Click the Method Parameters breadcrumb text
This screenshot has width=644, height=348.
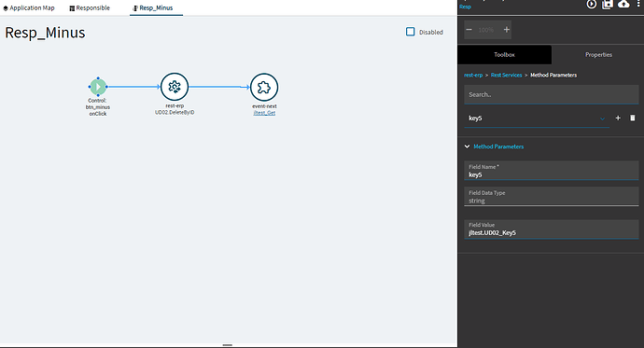click(553, 75)
